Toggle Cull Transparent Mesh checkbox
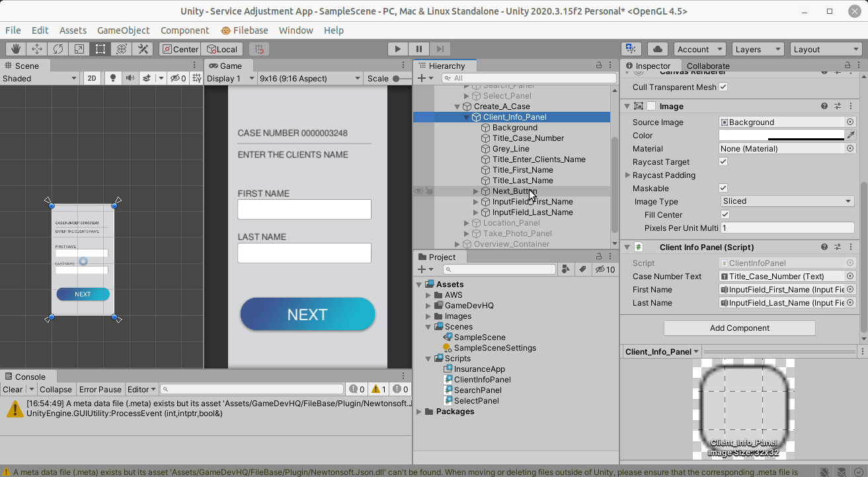The image size is (868, 477). tap(723, 87)
